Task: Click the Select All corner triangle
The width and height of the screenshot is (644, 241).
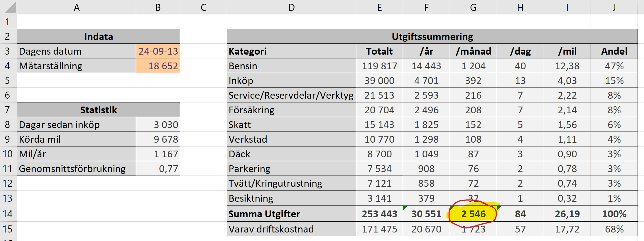Action: [x=10, y=8]
